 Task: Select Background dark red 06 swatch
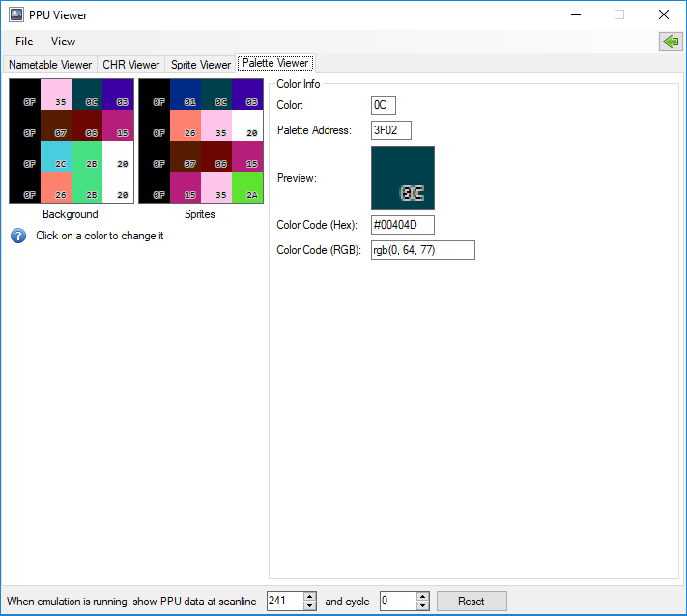tap(87, 126)
